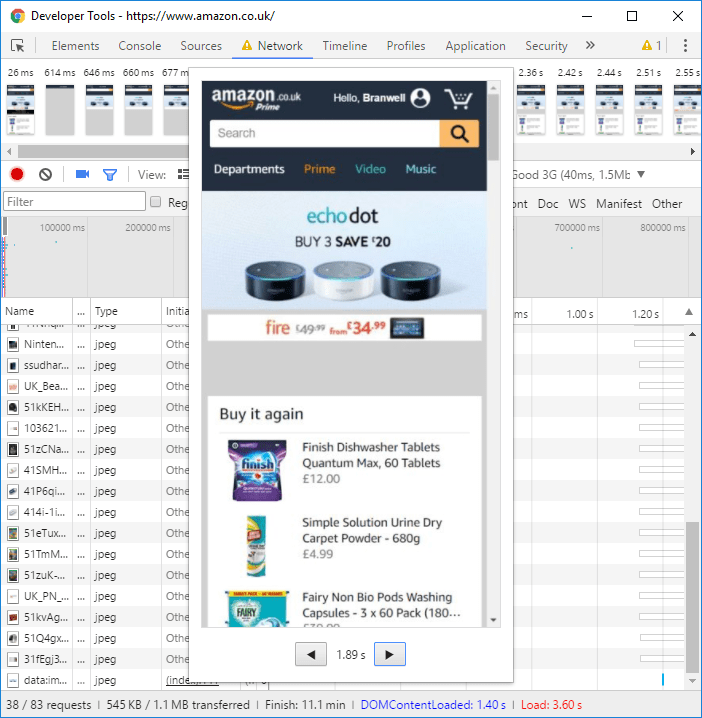Show the next filmstrip frame

[389, 654]
